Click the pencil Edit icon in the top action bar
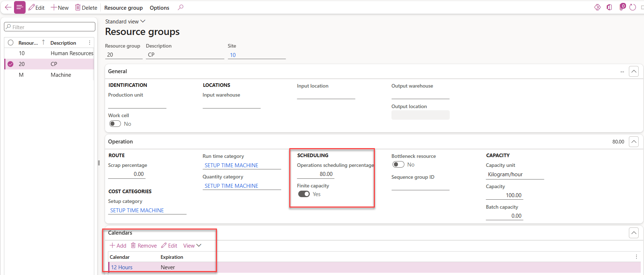 click(32, 8)
